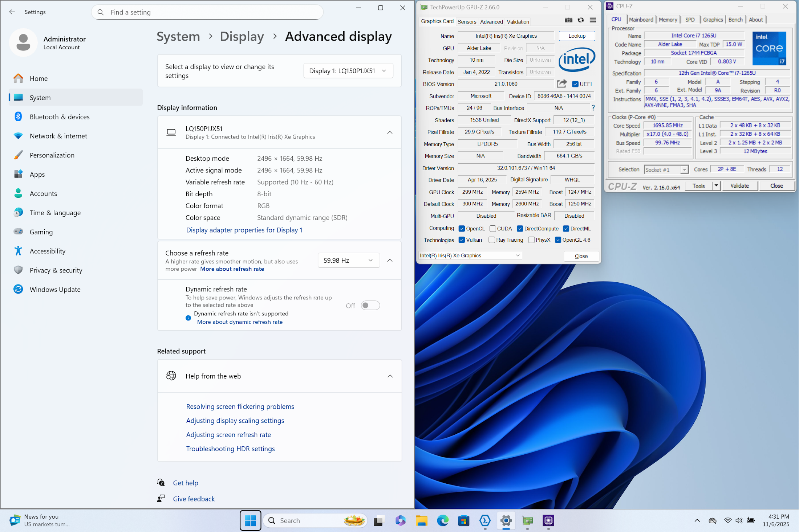Open Microsoft Store from taskbar
This screenshot has width=799, height=532.
coord(463,521)
